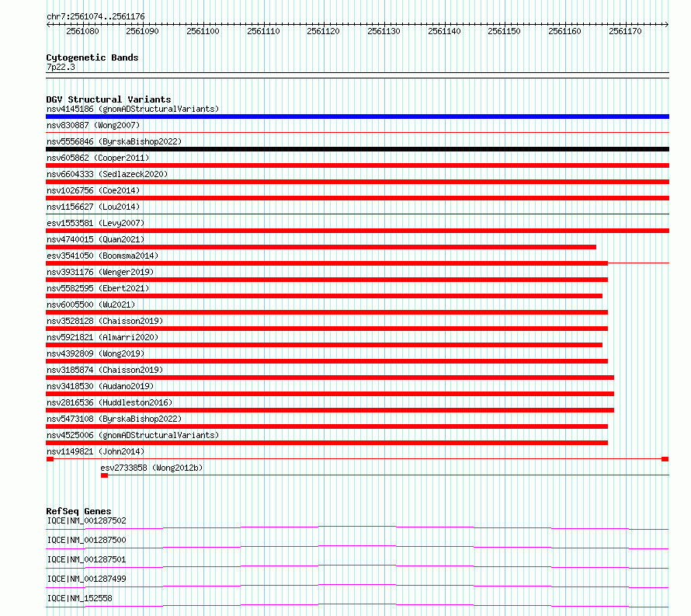Select esv1553581 (Levy2007) variant label
Viewport: 691px width, 616px height.
tap(95, 223)
